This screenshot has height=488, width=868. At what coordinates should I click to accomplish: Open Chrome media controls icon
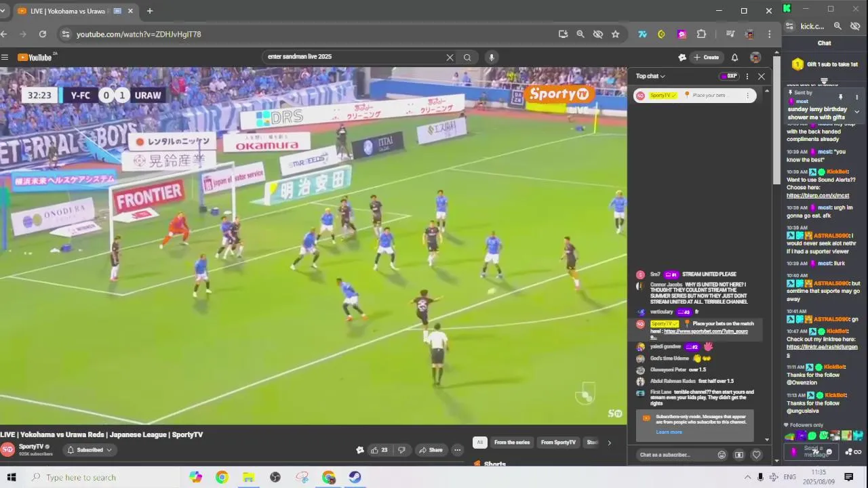[730, 34]
